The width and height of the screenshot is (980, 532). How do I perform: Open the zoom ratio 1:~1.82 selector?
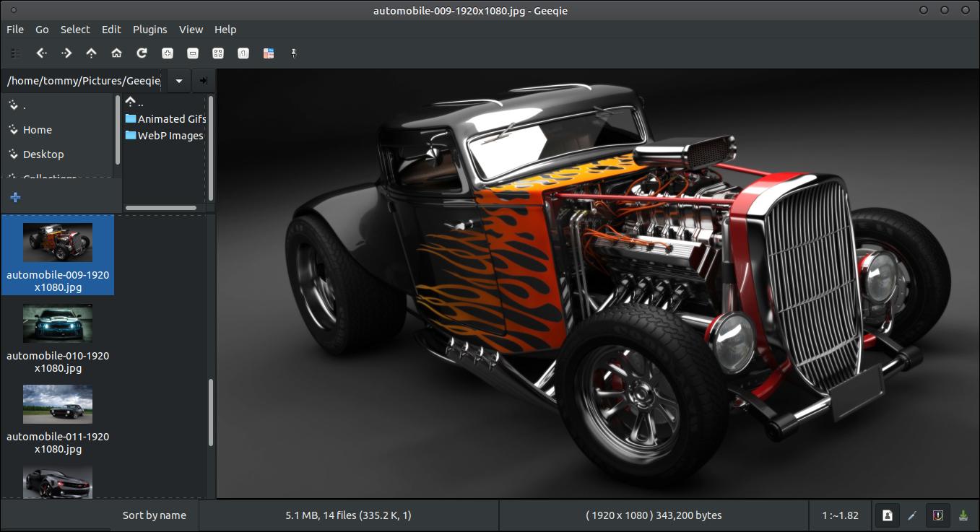(840, 515)
